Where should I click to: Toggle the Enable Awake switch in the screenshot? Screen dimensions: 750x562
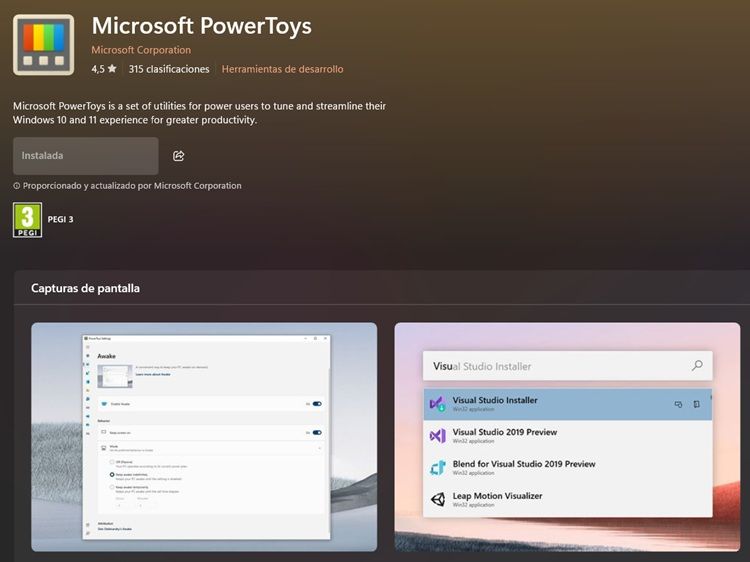point(317,404)
